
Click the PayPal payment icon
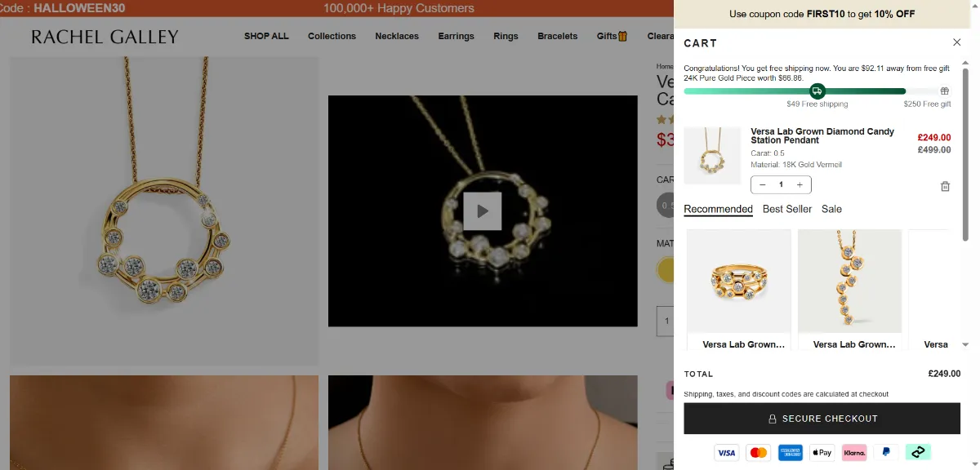coord(886,452)
